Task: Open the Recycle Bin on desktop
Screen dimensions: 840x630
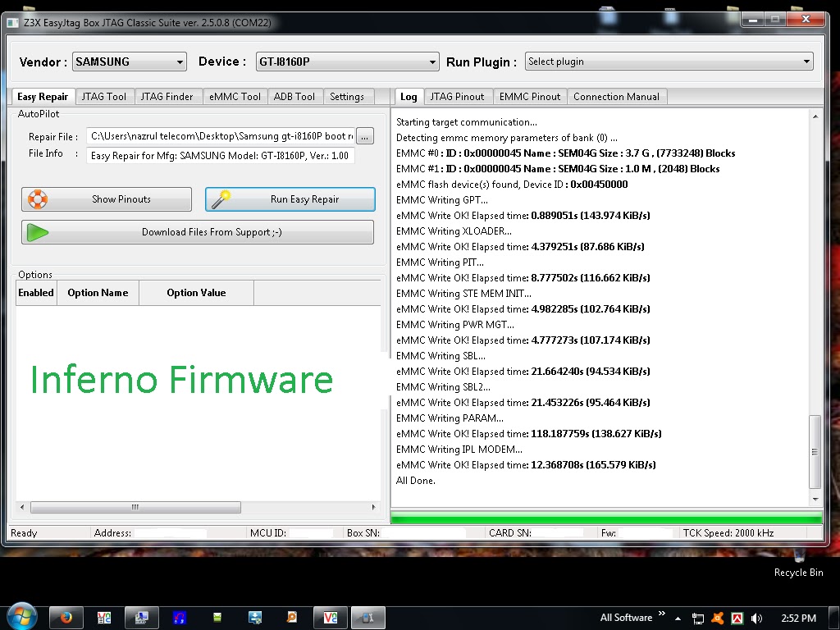Action: tap(798, 564)
